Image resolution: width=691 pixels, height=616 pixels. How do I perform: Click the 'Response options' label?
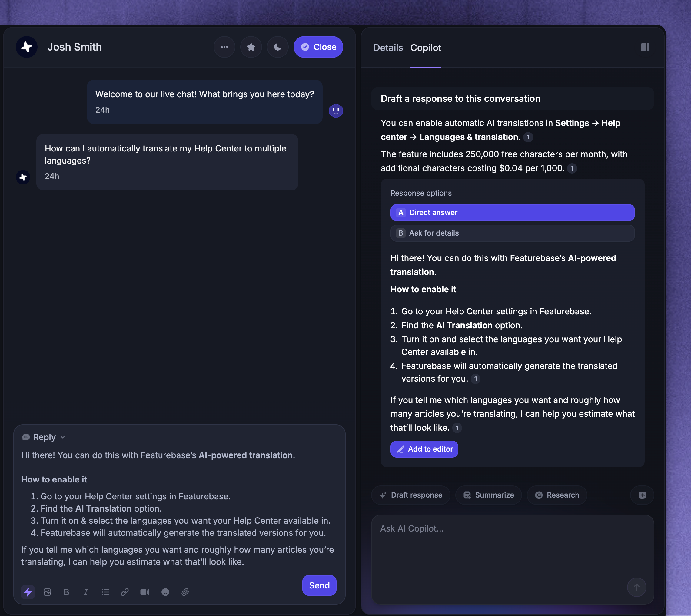(x=421, y=193)
